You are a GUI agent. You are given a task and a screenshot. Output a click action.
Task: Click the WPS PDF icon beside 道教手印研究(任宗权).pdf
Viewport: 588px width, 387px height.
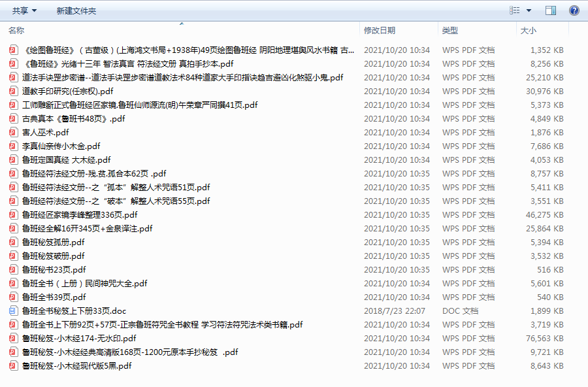pyautogui.click(x=11, y=91)
